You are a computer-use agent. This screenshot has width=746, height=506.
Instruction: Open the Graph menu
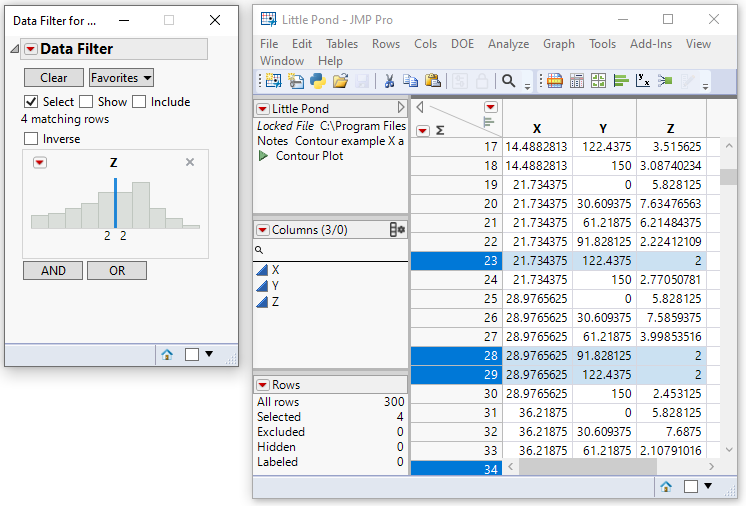[559, 44]
